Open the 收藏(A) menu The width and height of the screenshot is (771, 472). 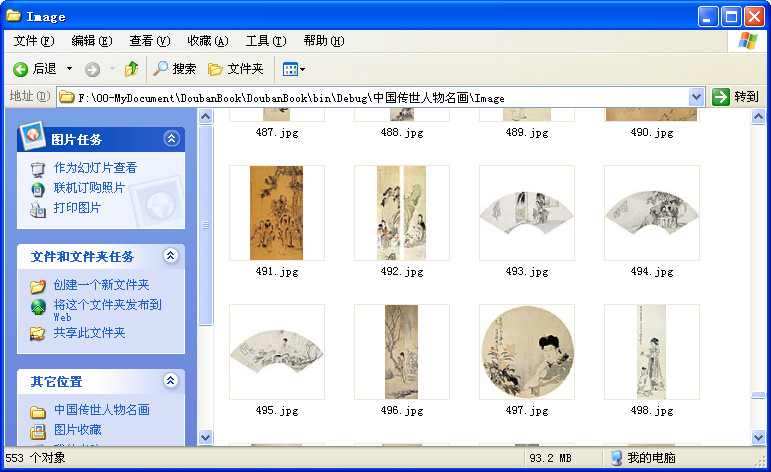click(x=208, y=41)
